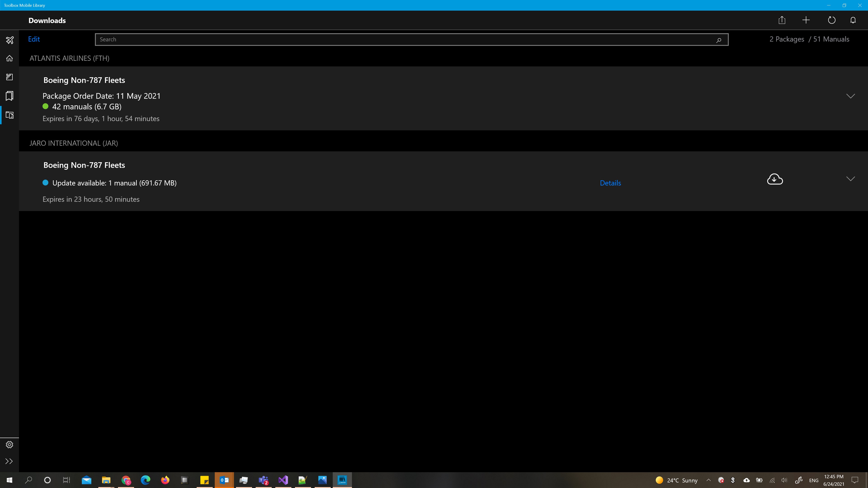
Task: Click the plus add package icon
Action: pyautogui.click(x=806, y=20)
